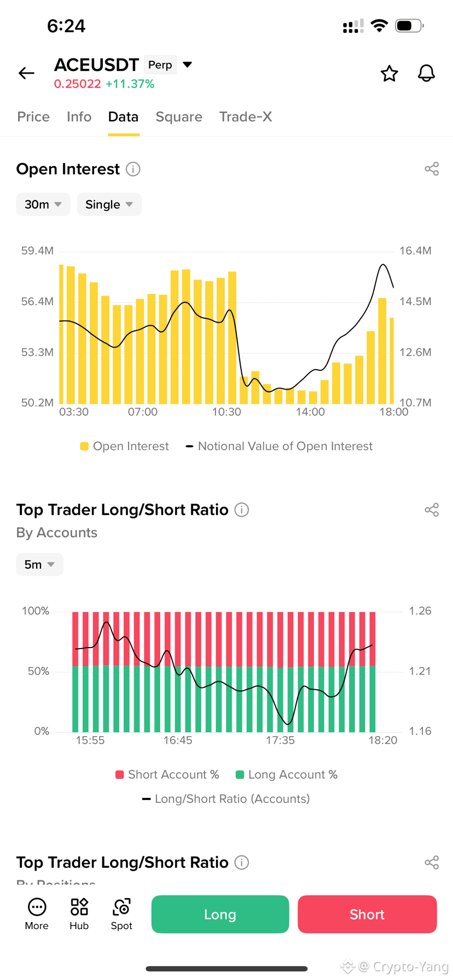Toggle Long Account % legend item
This screenshot has height=980, width=453.
(286, 774)
